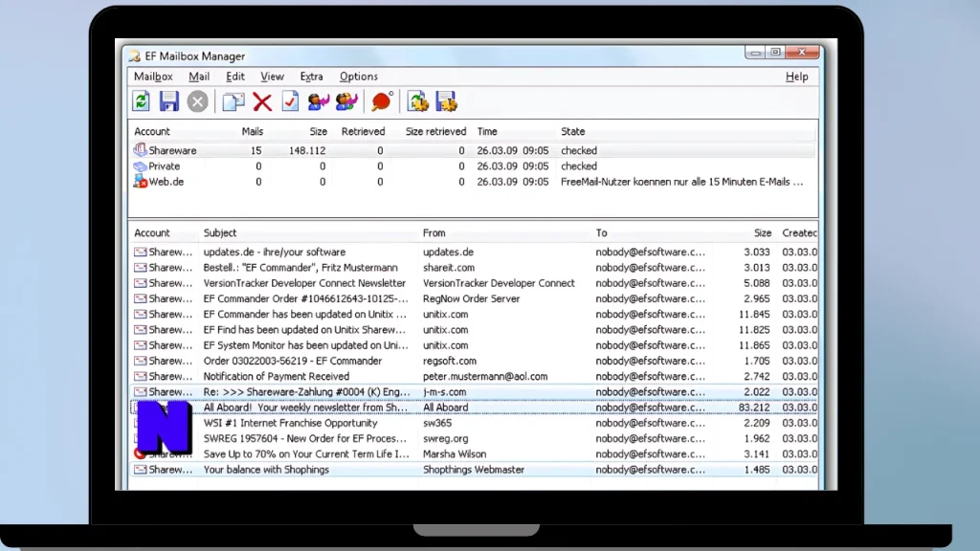Select 'SWREG 1957604 - New Order' mail
Screen dimensions: 980x551
coord(304,438)
